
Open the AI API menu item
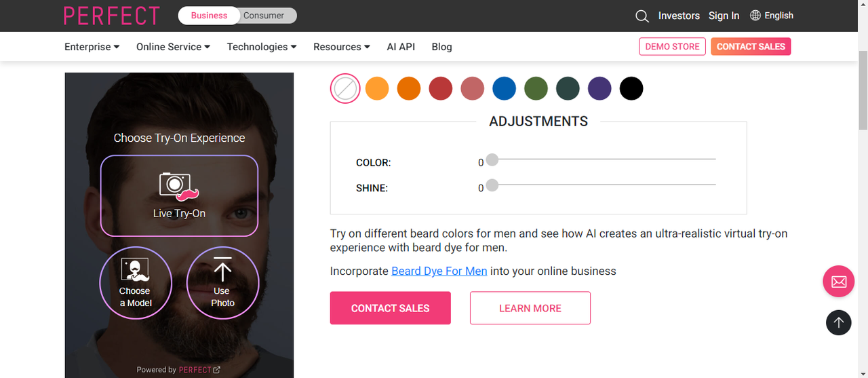(401, 47)
